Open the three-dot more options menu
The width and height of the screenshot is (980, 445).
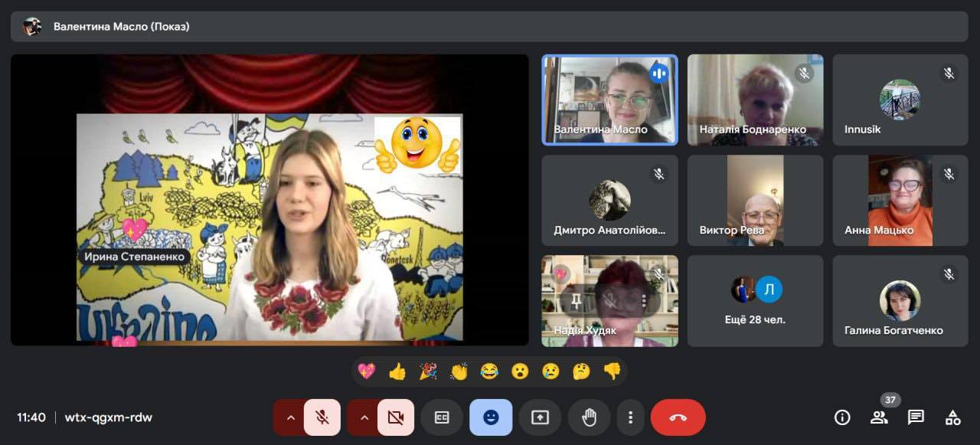(630, 417)
